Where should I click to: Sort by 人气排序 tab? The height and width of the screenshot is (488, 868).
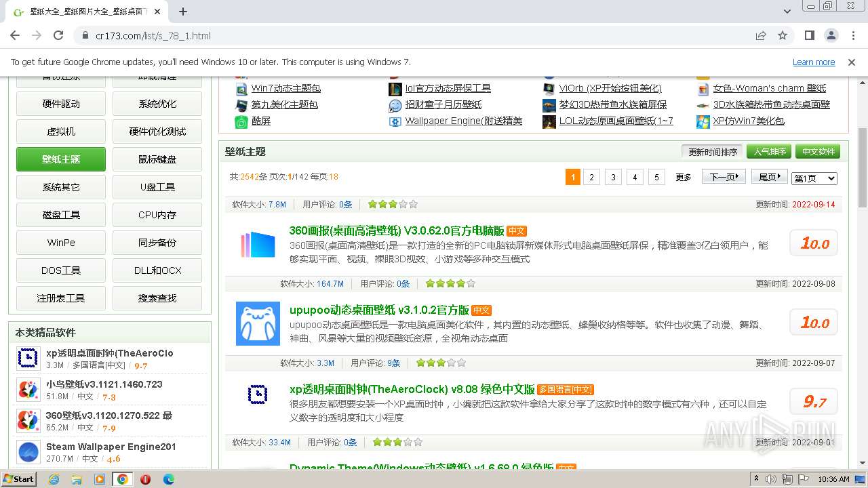[770, 152]
